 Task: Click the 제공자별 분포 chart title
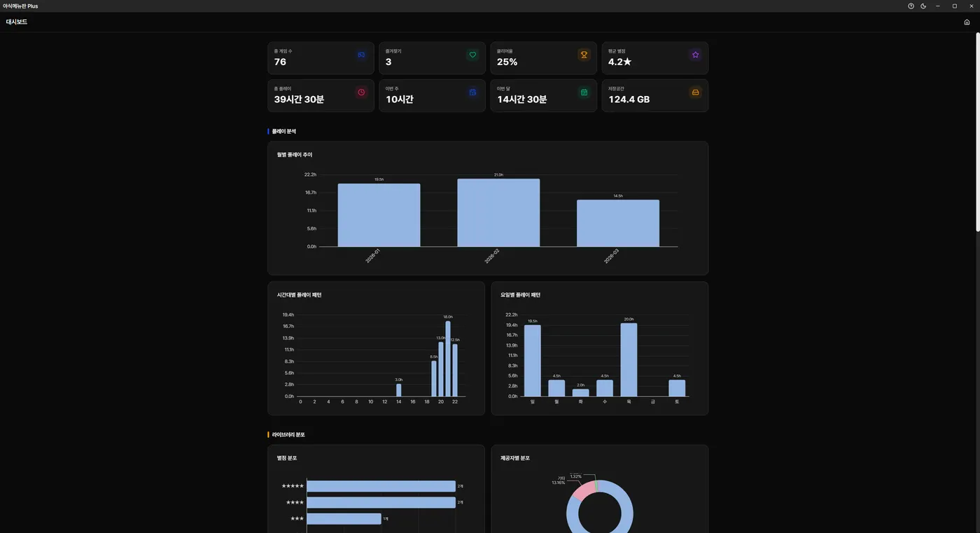515,458
